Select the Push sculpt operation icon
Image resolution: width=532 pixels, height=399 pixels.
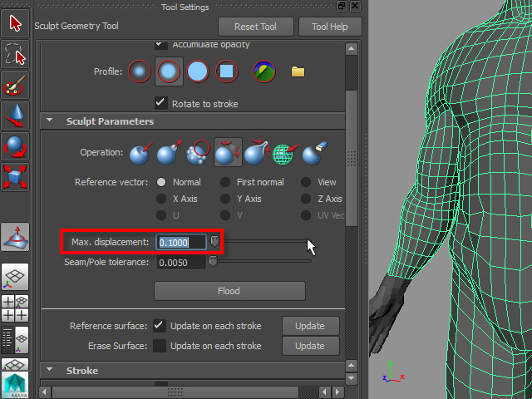[x=140, y=153]
